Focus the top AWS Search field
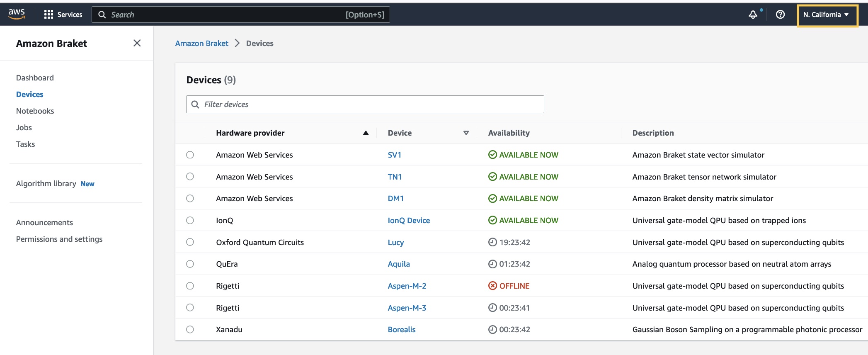 tap(241, 15)
